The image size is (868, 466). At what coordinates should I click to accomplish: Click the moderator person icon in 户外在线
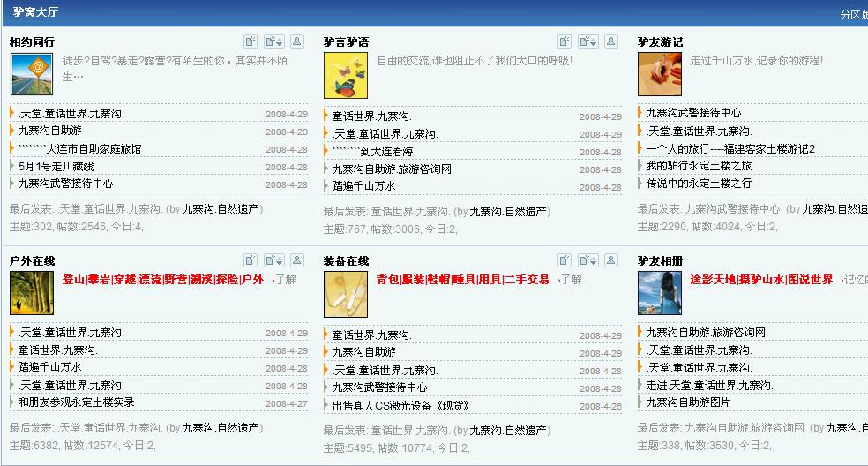(x=297, y=260)
